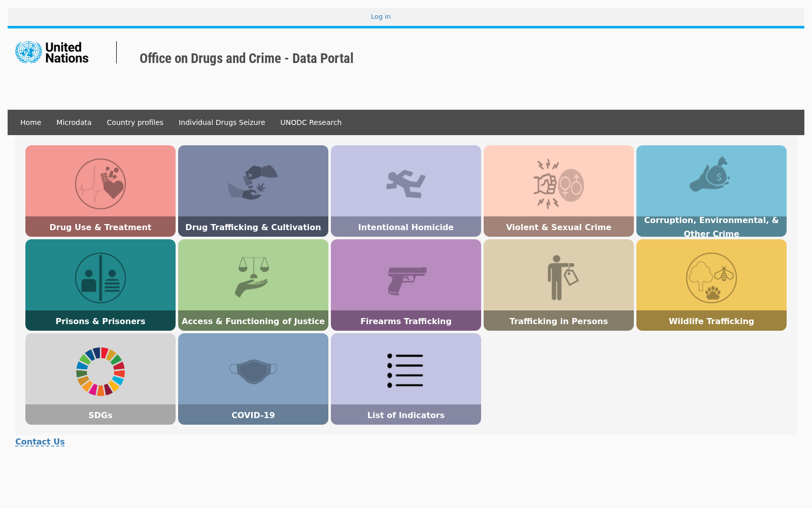This screenshot has width=812, height=508.
Task: Click the face mask COVID-19 icon
Action: [x=253, y=371]
